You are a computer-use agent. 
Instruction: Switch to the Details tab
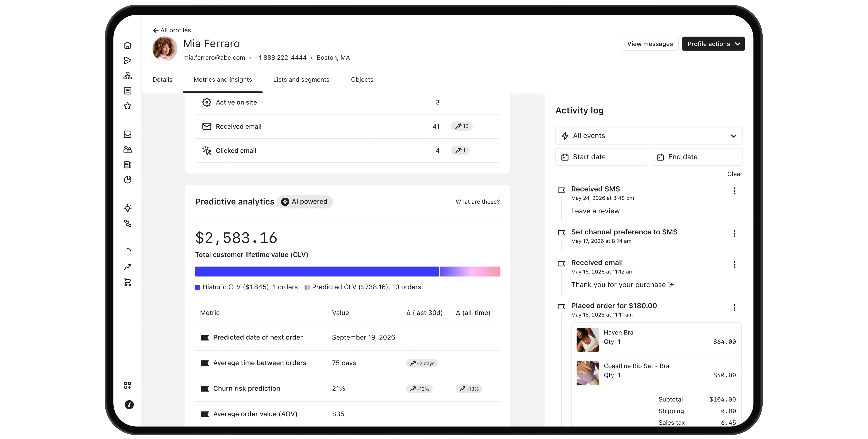(x=162, y=79)
